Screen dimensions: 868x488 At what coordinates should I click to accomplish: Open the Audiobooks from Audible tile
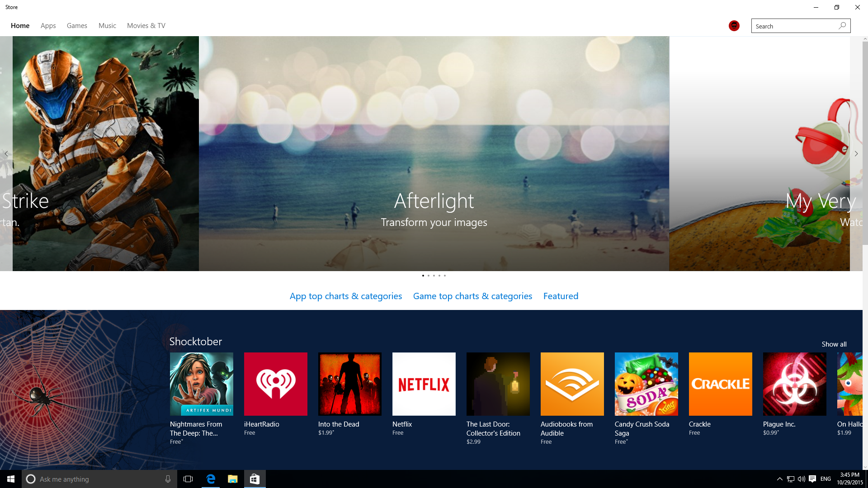click(572, 384)
